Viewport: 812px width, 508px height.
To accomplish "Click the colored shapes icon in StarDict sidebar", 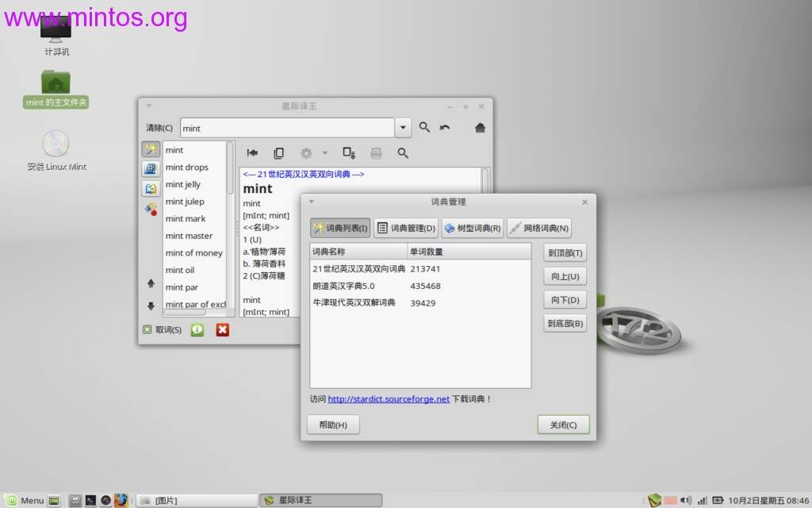I will [x=151, y=209].
